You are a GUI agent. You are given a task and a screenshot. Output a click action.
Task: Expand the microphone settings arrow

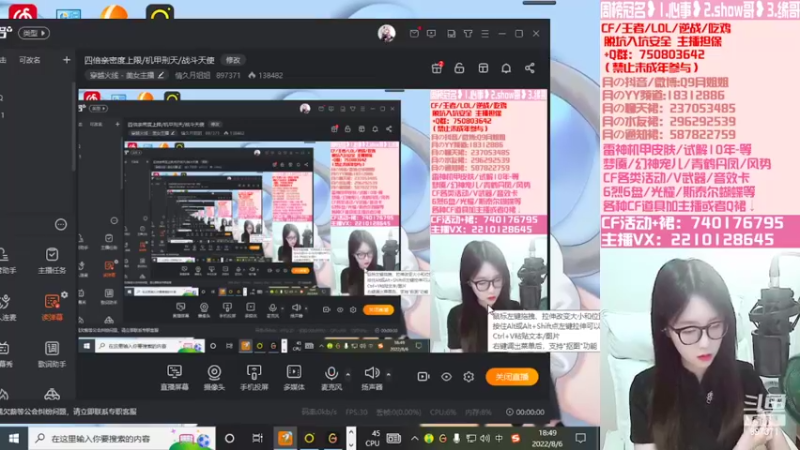pos(348,374)
